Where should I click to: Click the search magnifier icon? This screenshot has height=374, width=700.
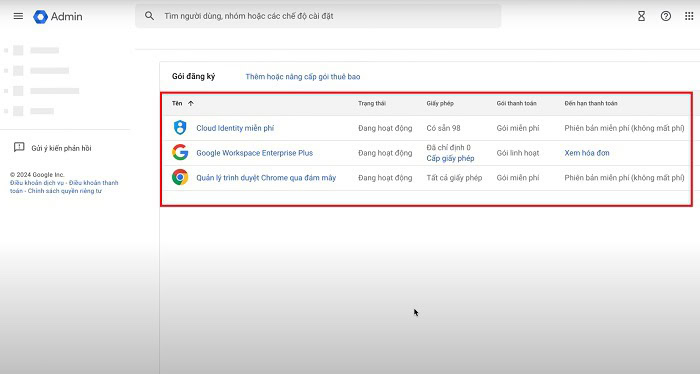coord(149,16)
